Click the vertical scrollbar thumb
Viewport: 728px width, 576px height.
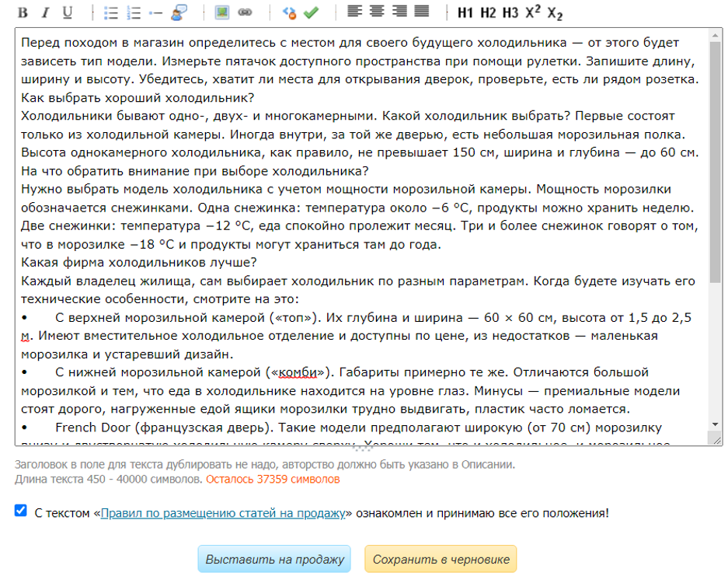[715, 162]
